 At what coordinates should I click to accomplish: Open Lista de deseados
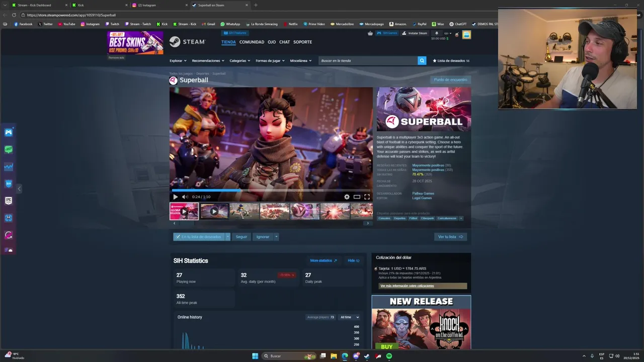click(451, 61)
